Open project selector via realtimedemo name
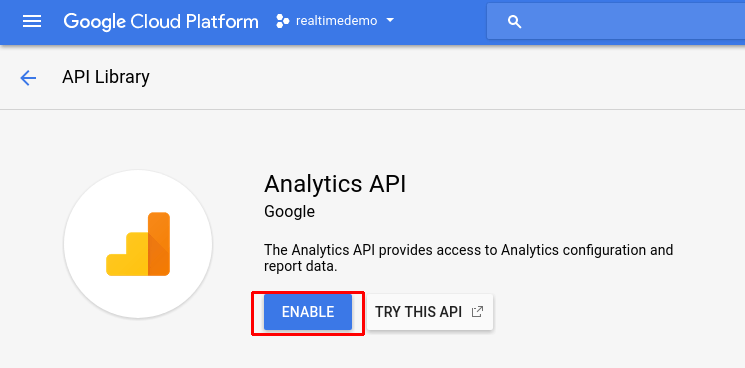 pyautogui.click(x=336, y=21)
